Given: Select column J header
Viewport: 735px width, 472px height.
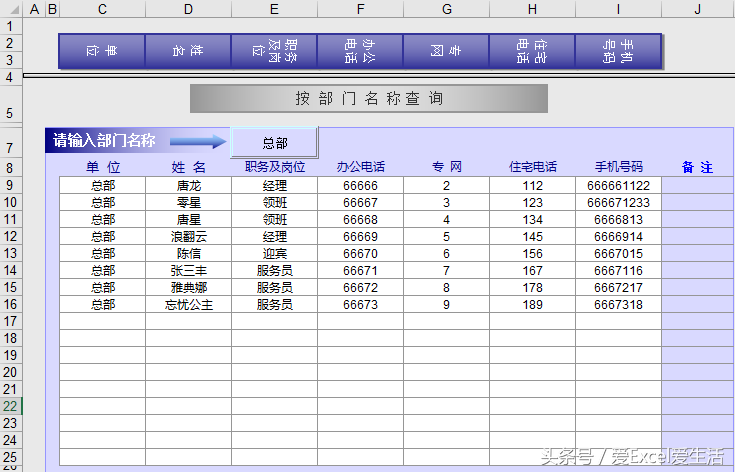Looking at the screenshot, I should (x=697, y=9).
